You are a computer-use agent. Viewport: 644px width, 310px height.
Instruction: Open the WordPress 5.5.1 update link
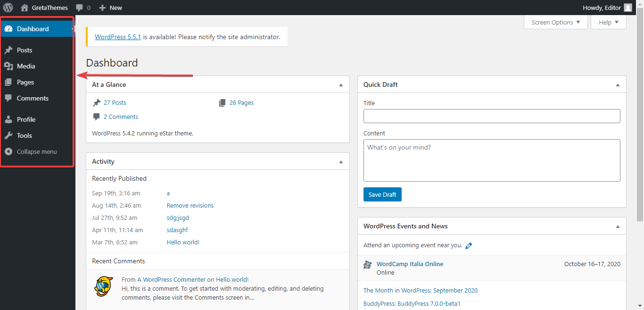tap(118, 37)
